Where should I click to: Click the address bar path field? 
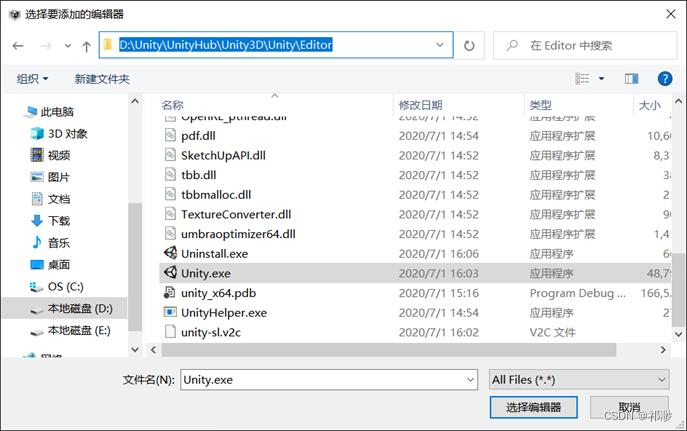(276, 45)
